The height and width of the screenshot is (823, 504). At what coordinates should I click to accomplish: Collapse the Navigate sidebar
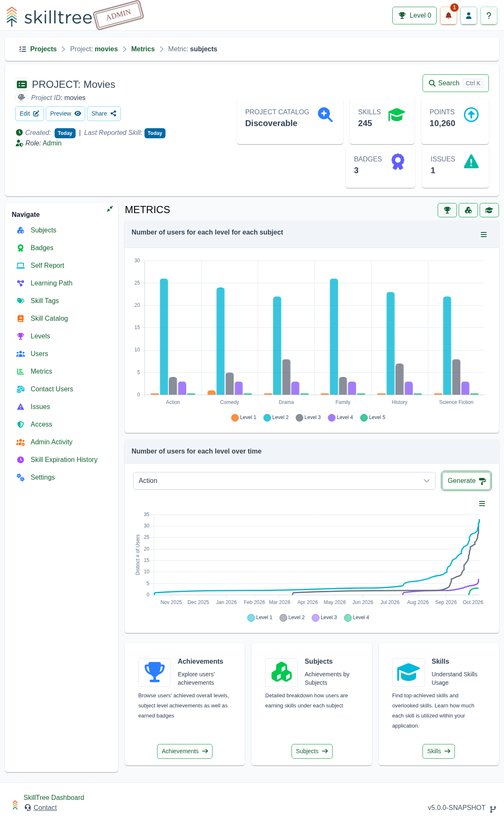pos(110,209)
